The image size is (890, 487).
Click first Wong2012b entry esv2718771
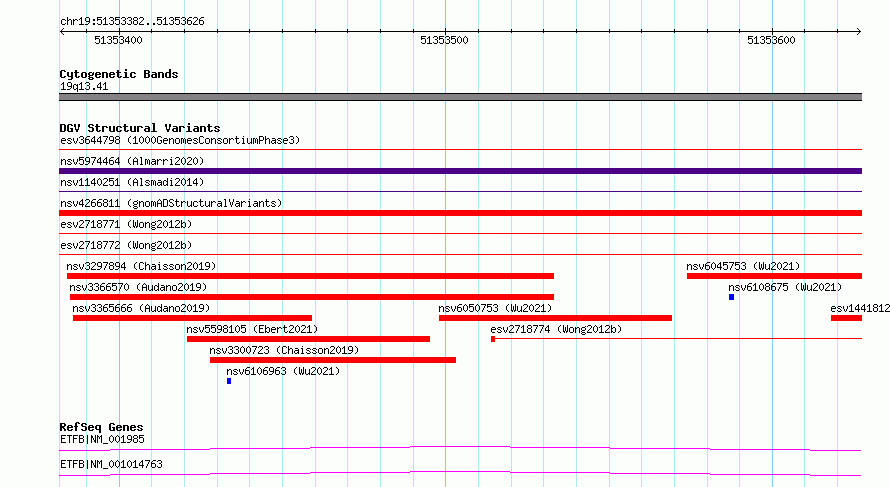[126, 224]
